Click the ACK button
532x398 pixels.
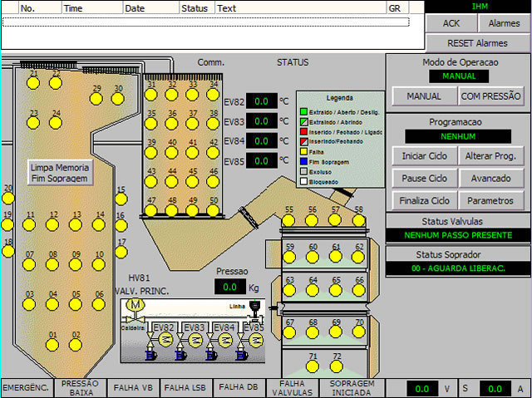[x=451, y=23]
